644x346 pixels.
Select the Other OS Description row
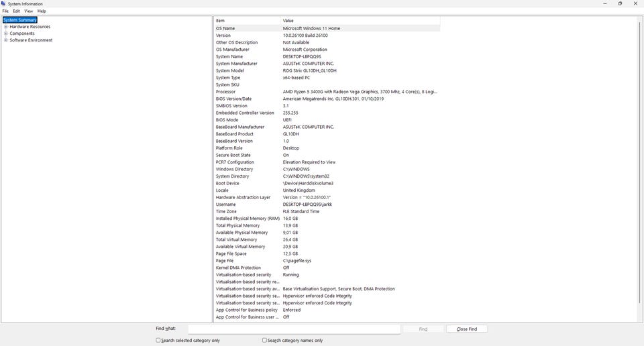click(x=327, y=42)
